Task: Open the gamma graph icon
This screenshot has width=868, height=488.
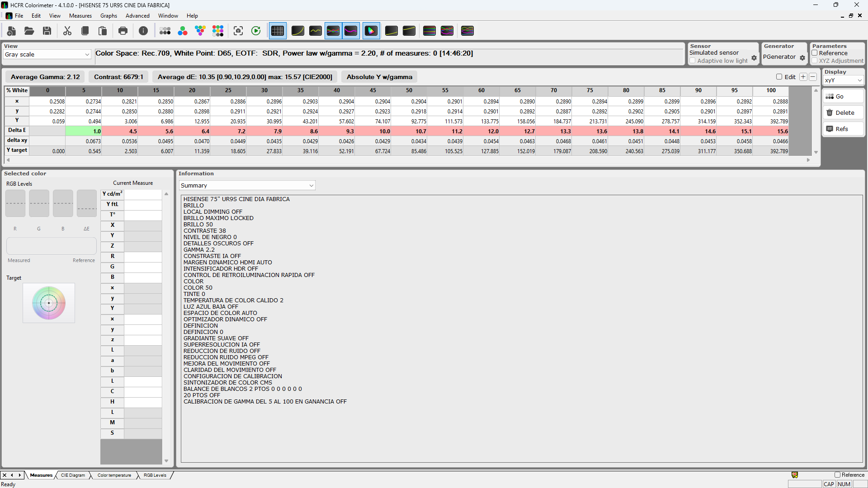Action: [x=316, y=31]
